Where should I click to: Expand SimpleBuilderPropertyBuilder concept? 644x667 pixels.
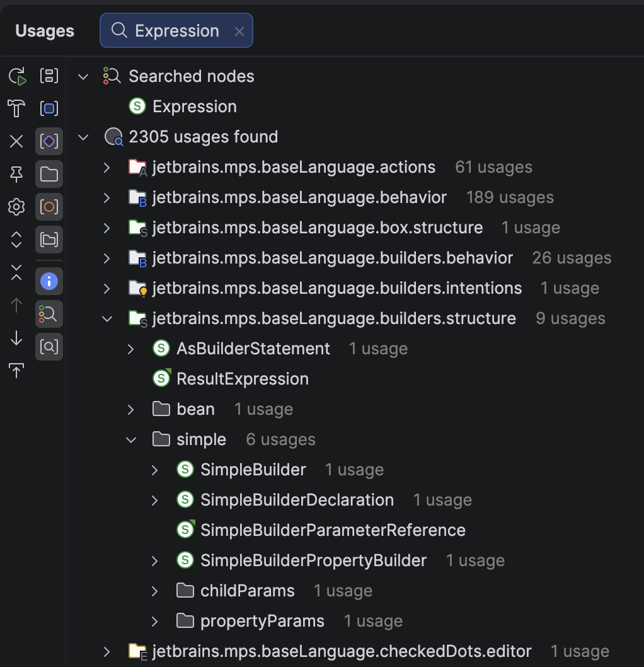[x=155, y=560]
